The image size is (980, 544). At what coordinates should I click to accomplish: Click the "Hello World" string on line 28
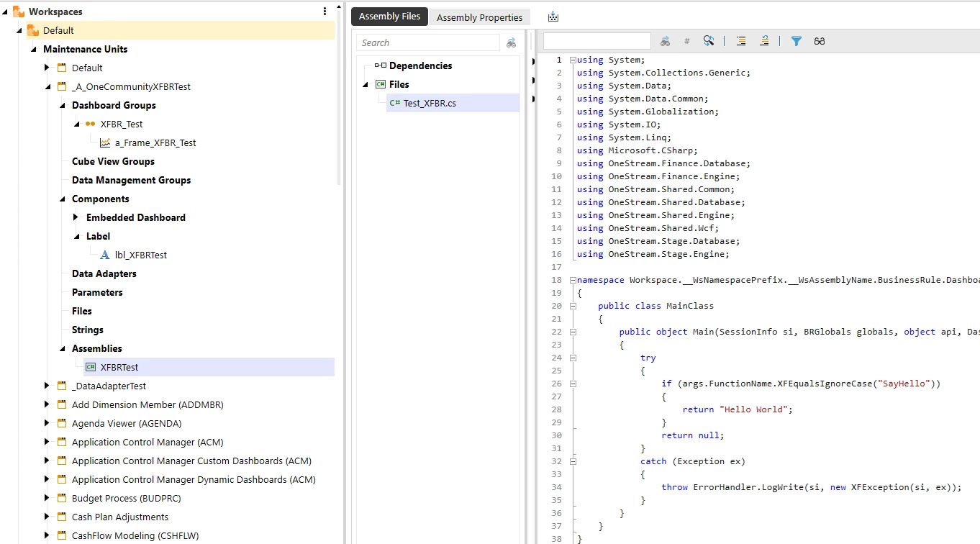click(x=755, y=409)
